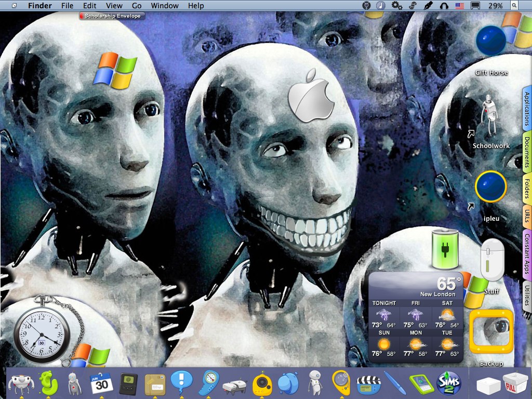Click the battery 29% indicator

[x=496, y=5]
